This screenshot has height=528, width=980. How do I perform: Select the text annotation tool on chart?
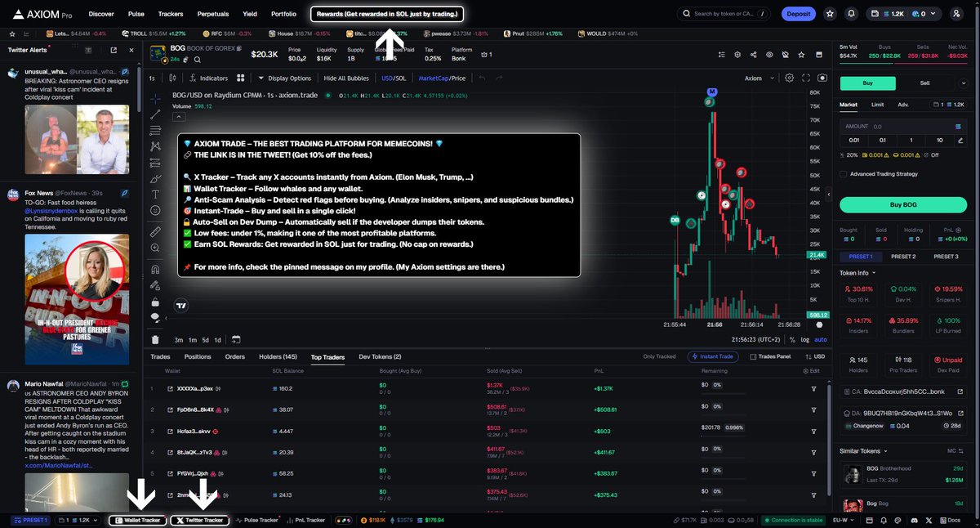pyautogui.click(x=155, y=195)
